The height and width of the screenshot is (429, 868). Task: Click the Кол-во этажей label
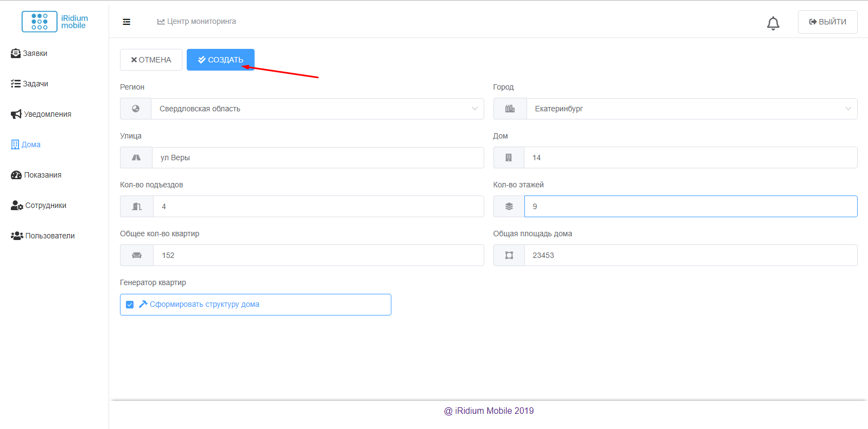[x=518, y=185]
